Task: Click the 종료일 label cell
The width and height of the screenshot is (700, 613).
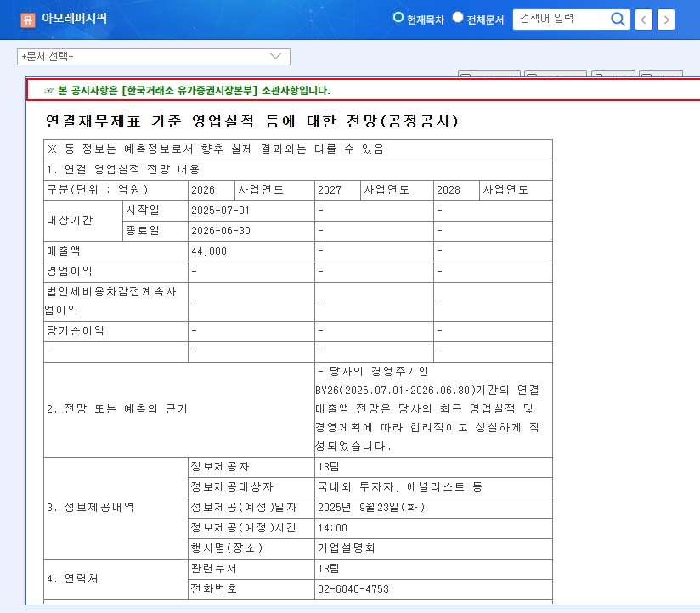Action: tap(155, 231)
